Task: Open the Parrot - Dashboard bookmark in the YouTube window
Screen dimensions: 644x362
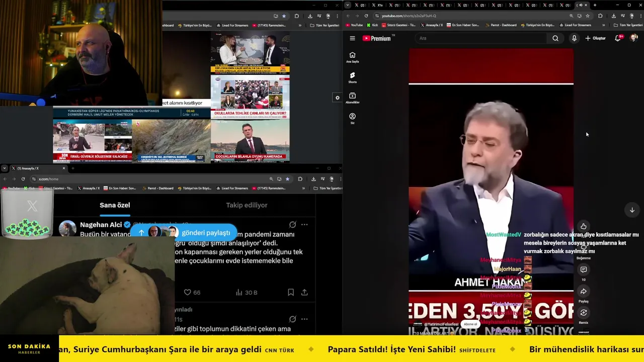Action: pos(501,25)
